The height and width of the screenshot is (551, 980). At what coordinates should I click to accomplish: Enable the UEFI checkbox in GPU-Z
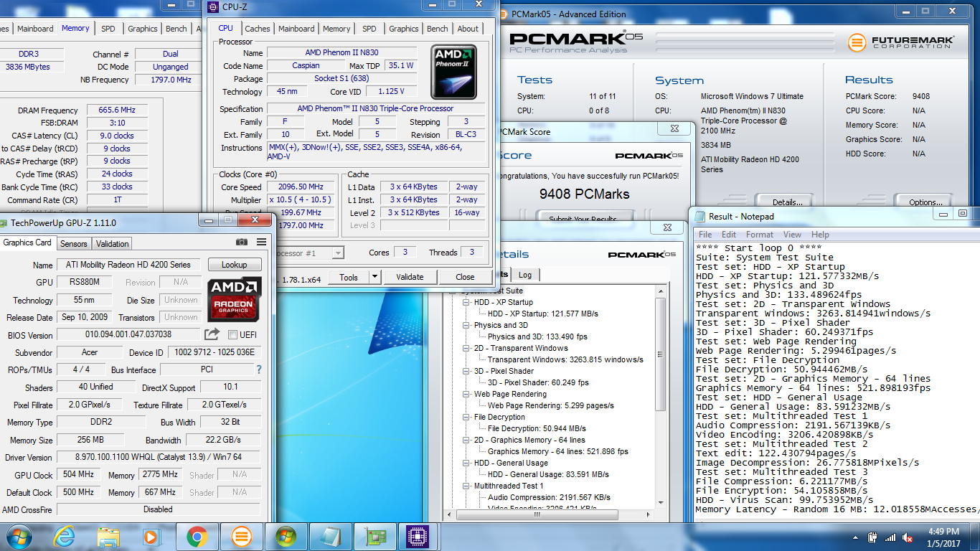coord(232,335)
